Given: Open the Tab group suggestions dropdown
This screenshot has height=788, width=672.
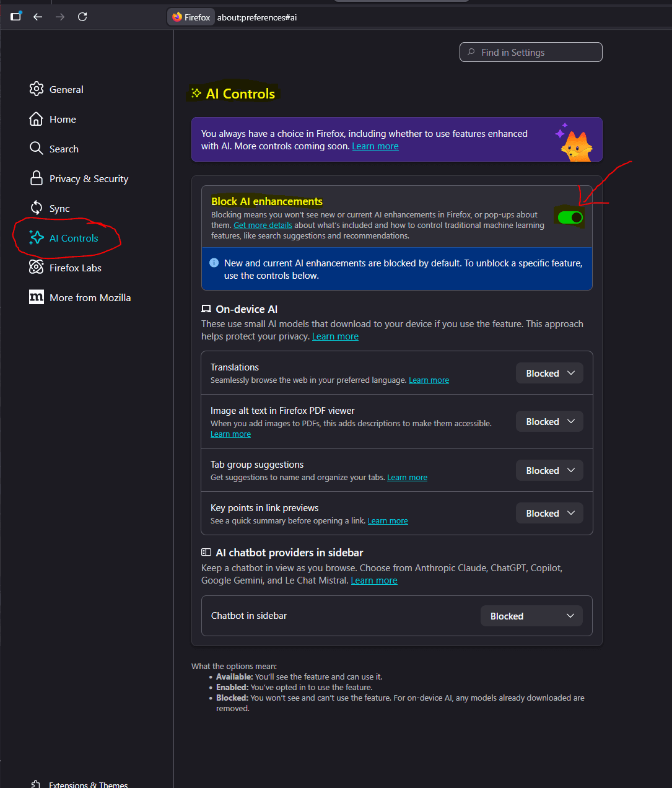Looking at the screenshot, I should click(550, 470).
